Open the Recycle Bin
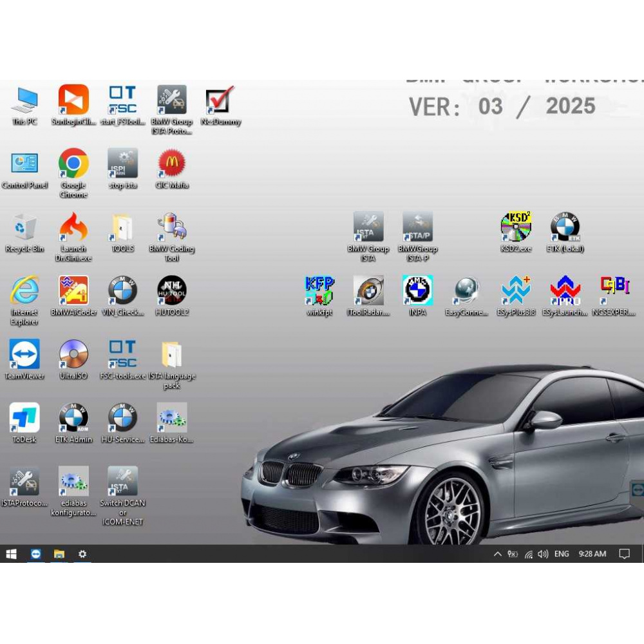 click(x=24, y=232)
